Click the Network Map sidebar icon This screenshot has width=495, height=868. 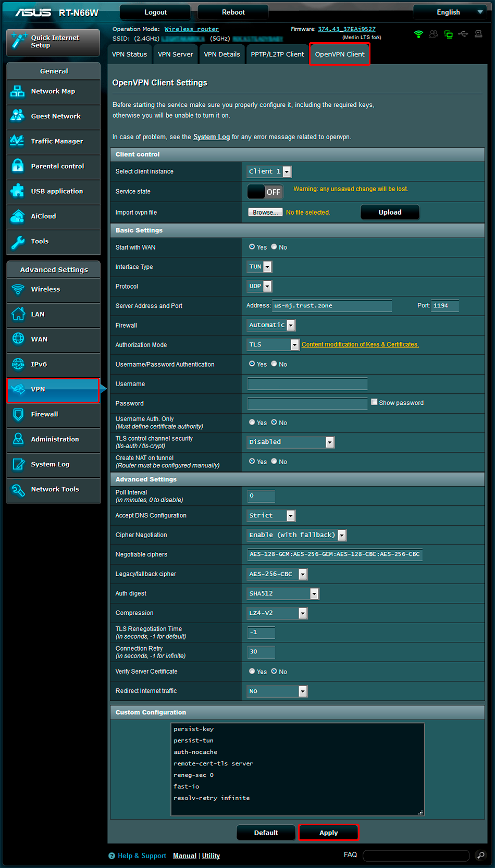pos(18,92)
